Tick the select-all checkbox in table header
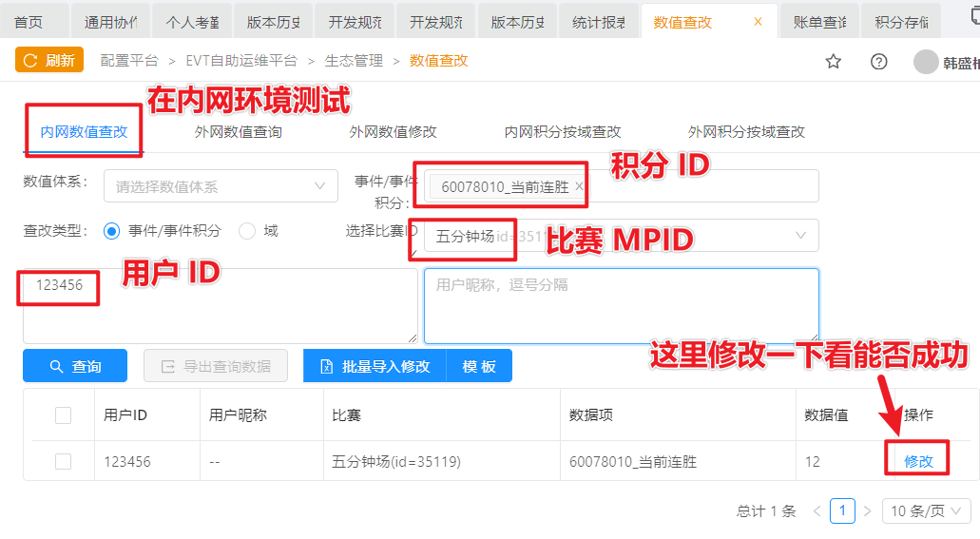The height and width of the screenshot is (539, 980). click(x=64, y=414)
